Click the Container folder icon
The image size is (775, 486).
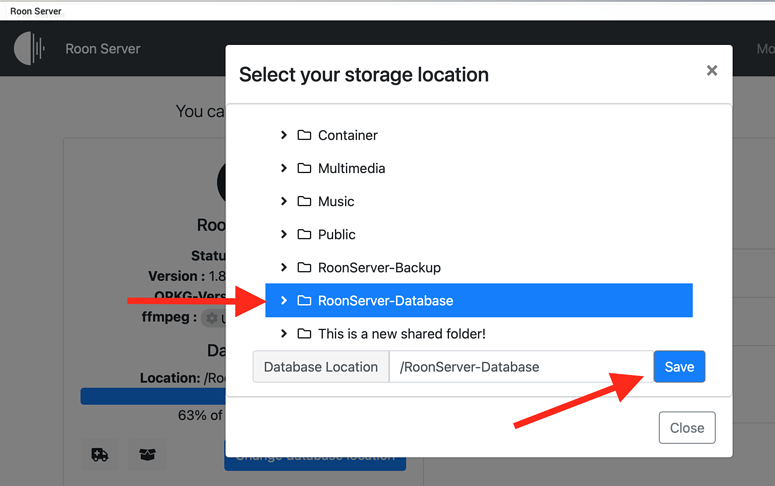(x=304, y=135)
